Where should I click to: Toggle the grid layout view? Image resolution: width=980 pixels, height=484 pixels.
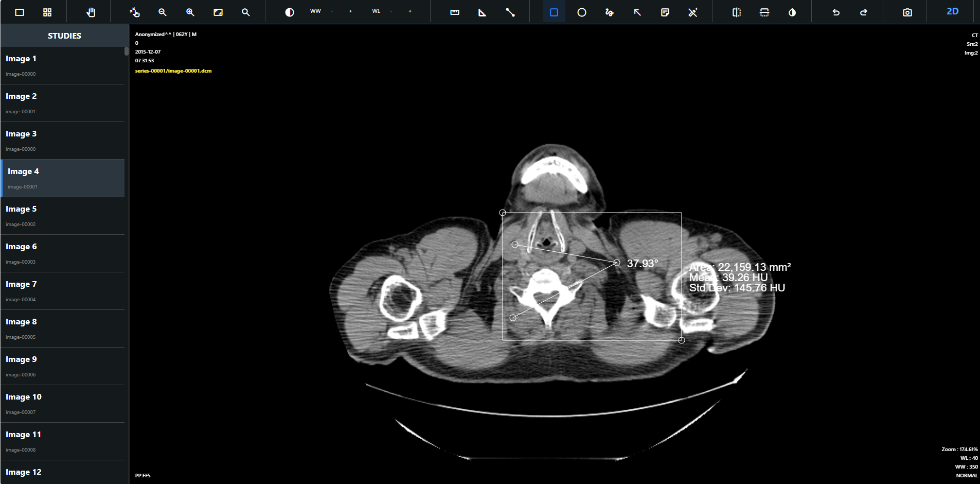click(47, 12)
